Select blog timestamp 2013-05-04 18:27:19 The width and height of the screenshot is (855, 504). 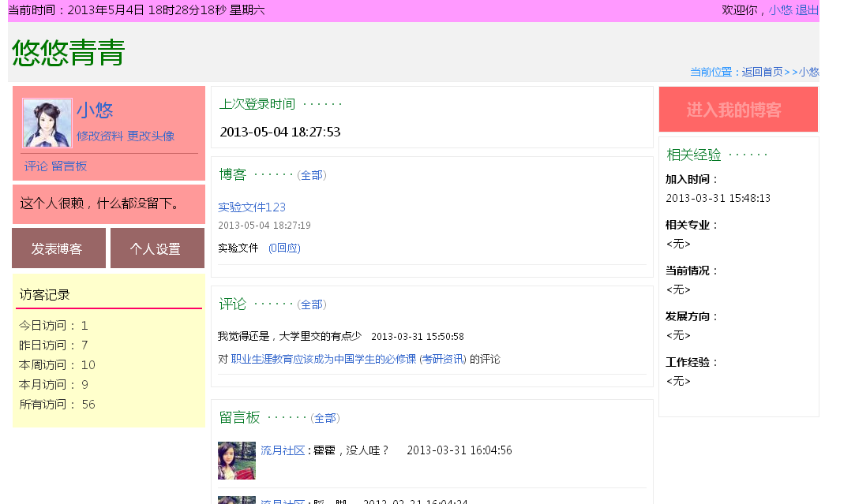264,226
